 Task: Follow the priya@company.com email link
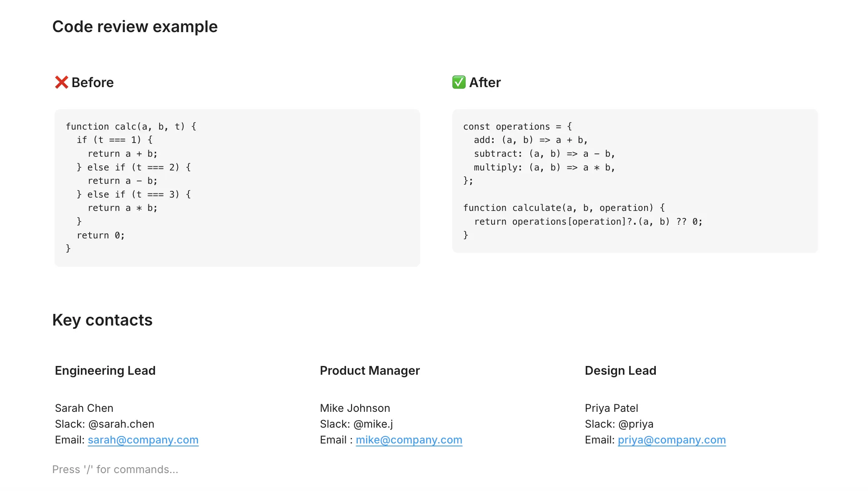click(671, 440)
